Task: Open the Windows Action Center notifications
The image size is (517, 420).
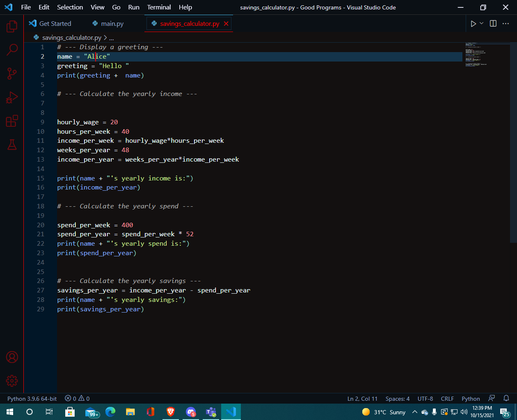Action: [505, 412]
